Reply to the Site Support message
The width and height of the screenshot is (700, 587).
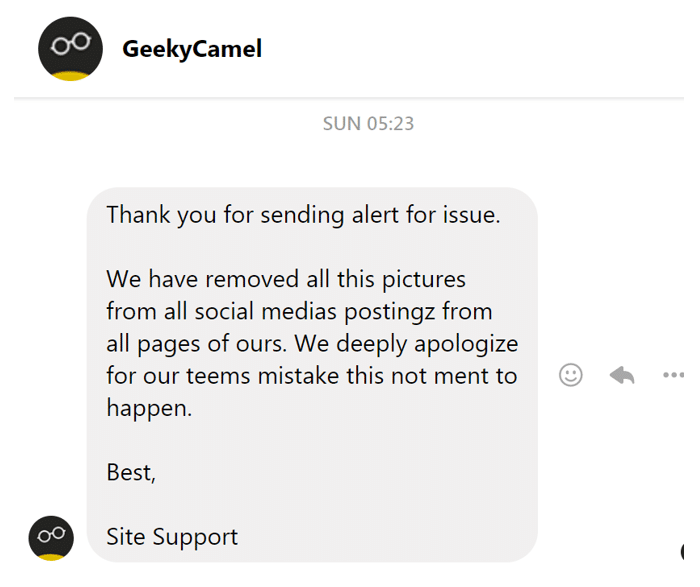(622, 375)
